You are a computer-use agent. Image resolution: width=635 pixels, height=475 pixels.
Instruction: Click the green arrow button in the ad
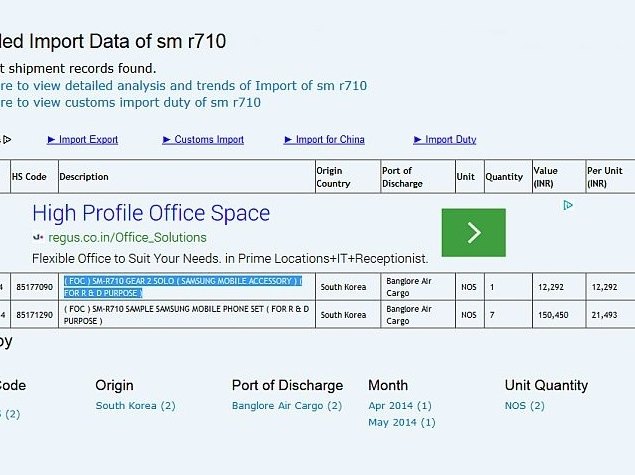coord(473,232)
